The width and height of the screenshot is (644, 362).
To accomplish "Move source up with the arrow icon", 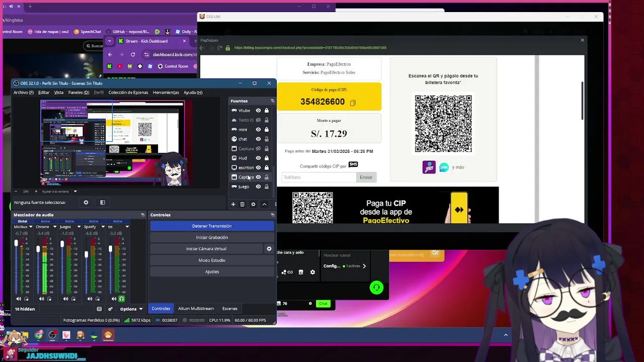I will [x=264, y=204].
